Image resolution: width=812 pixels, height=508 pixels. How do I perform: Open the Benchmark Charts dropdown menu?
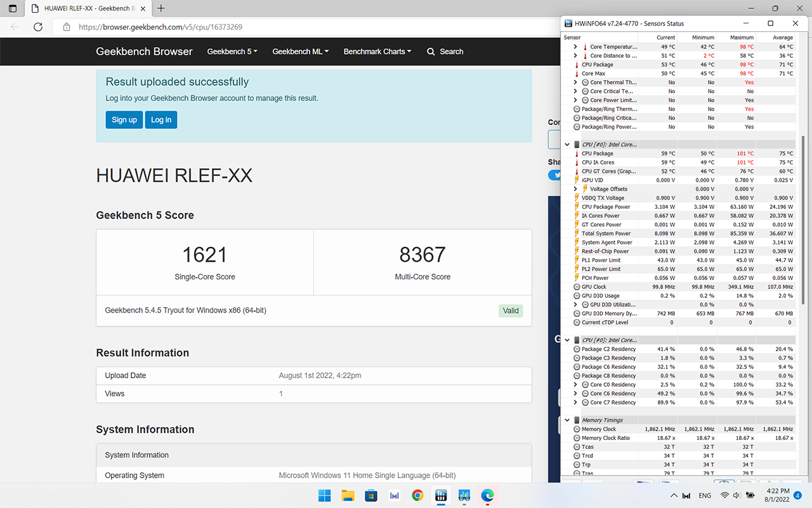coord(377,51)
